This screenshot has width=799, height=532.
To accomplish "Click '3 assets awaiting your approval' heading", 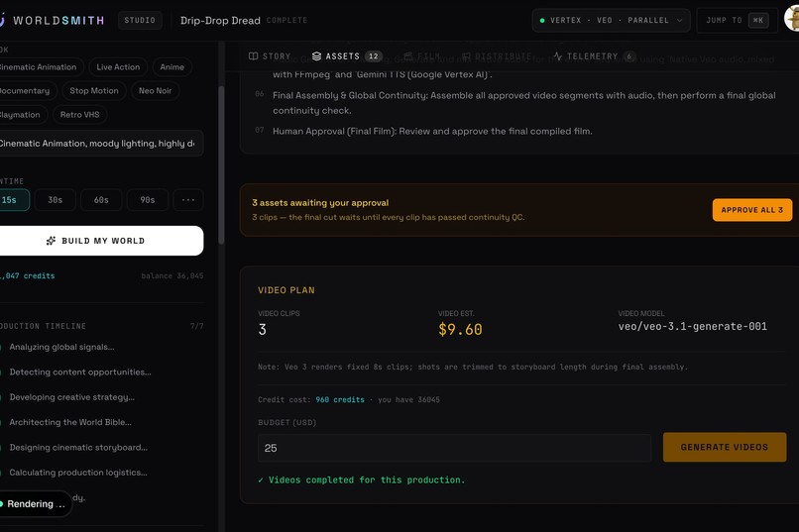I will click(320, 203).
